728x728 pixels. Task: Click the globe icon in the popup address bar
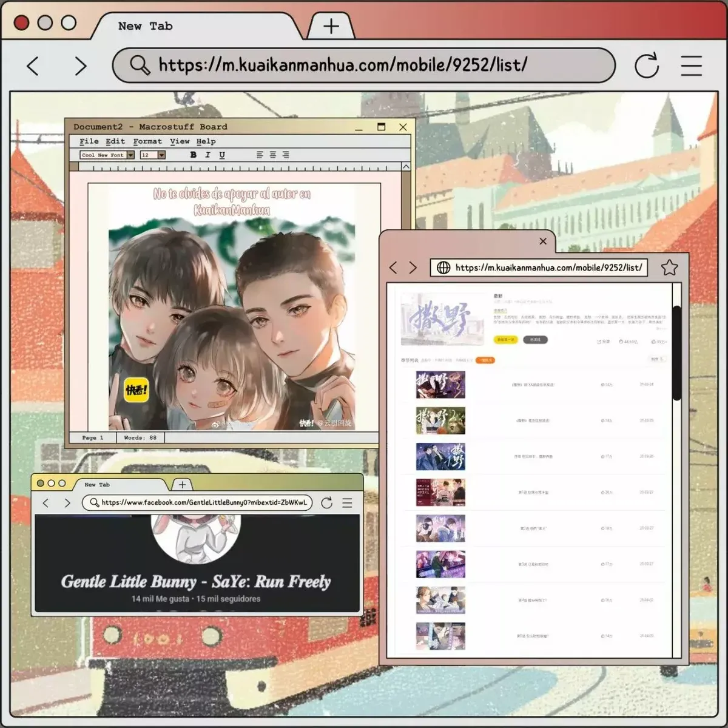pyautogui.click(x=443, y=268)
